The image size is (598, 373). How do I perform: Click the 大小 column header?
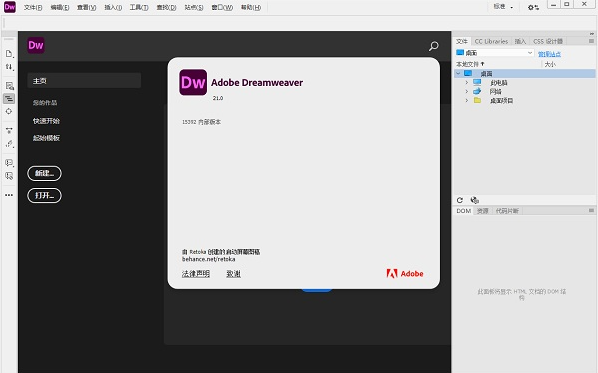[x=550, y=64]
